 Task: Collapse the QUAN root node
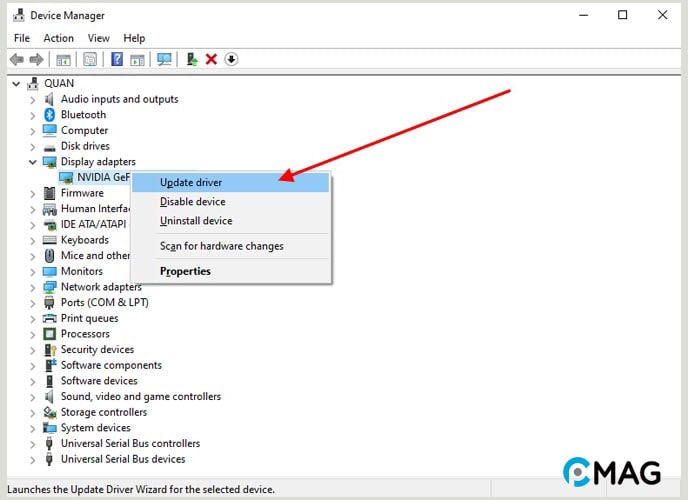point(17,83)
